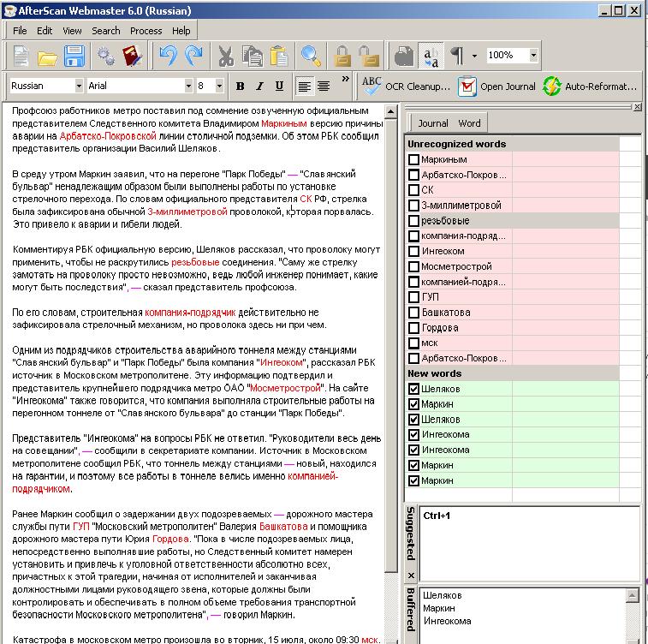Click the gray bag toolbar icon
Image resolution: width=648 pixels, height=644 pixels.
404,56
